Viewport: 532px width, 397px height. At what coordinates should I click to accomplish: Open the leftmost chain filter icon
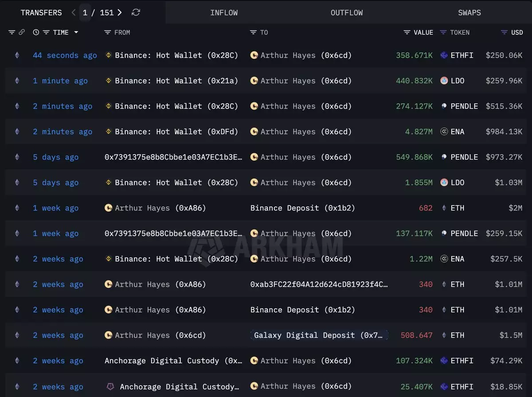(12, 32)
